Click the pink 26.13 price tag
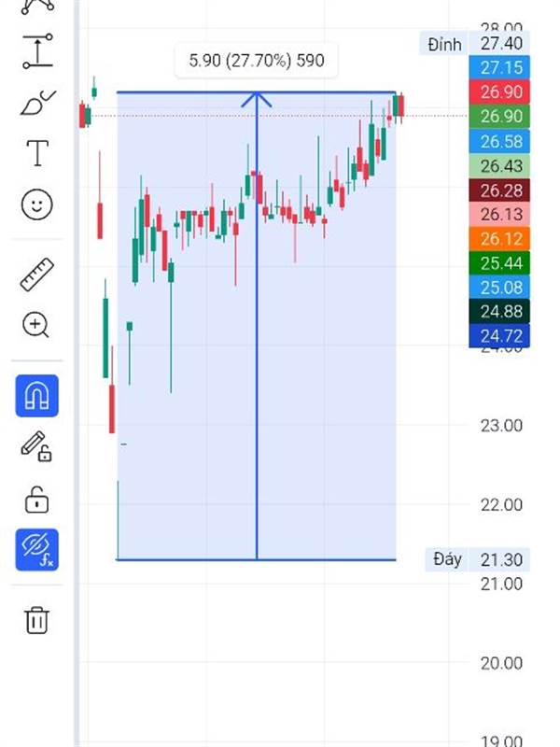Viewport: 560px width, 747px height. 499,215
